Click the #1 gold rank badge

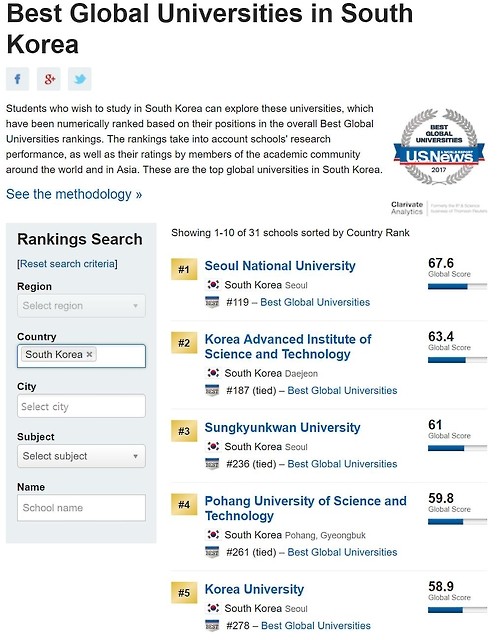tap(184, 269)
